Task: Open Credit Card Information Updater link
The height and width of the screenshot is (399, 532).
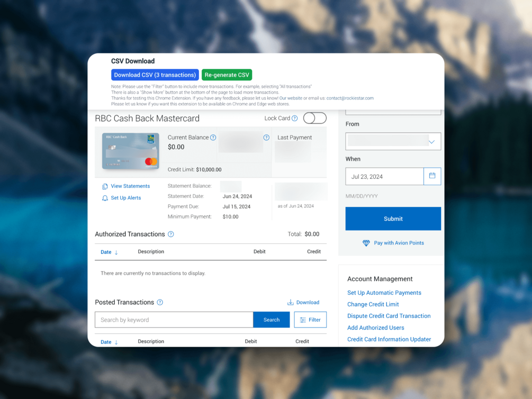Action: [389, 339]
